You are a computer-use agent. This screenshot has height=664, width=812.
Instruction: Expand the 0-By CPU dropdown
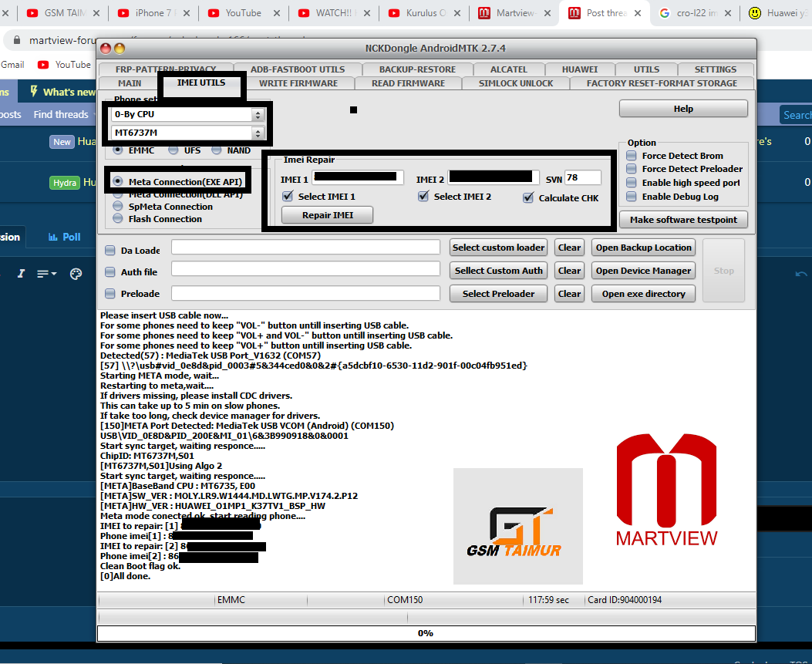pos(258,114)
